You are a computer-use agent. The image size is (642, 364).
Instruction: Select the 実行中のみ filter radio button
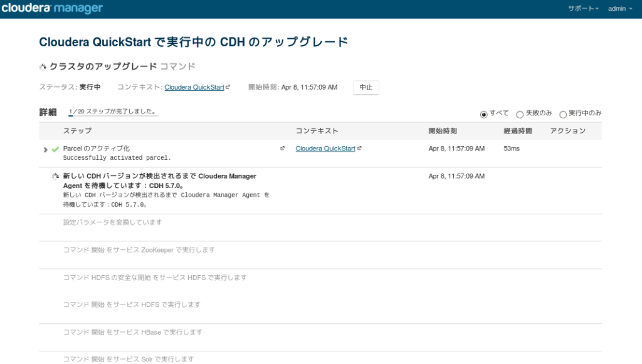pyautogui.click(x=563, y=114)
